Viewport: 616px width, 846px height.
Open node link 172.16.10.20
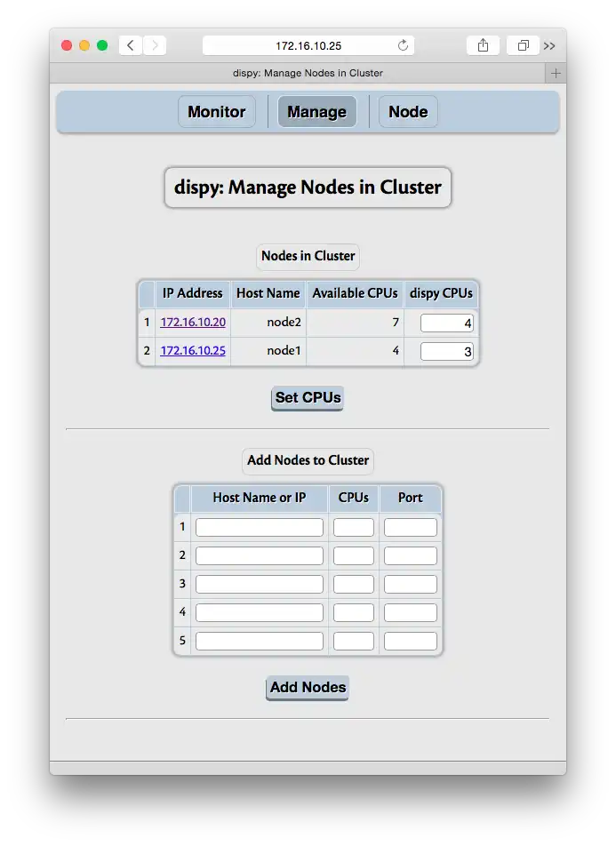tap(193, 322)
